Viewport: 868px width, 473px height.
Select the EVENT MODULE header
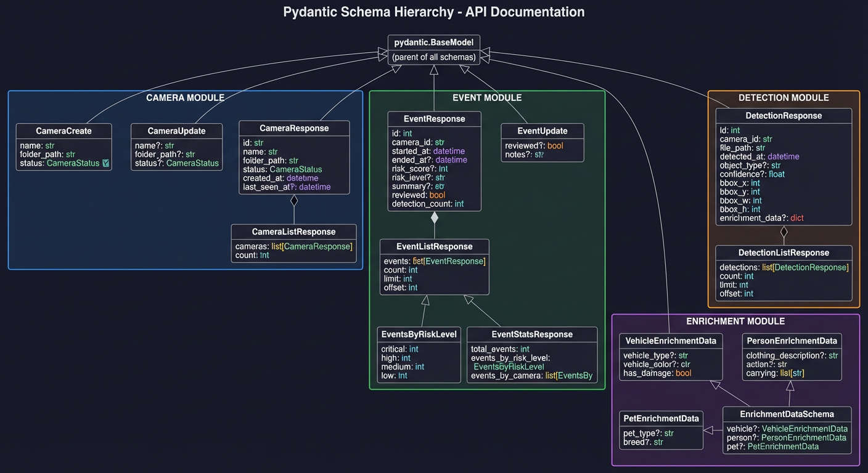487,97
